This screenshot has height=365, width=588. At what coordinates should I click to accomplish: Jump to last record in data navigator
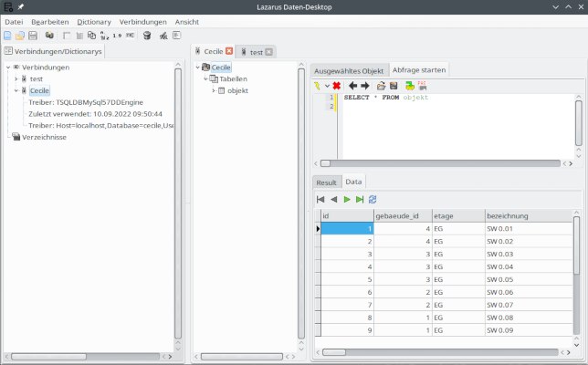(360, 199)
